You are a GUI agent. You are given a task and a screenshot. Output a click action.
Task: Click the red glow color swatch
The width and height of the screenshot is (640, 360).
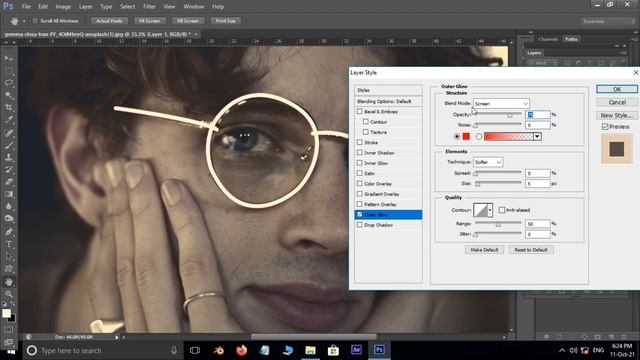click(466, 136)
